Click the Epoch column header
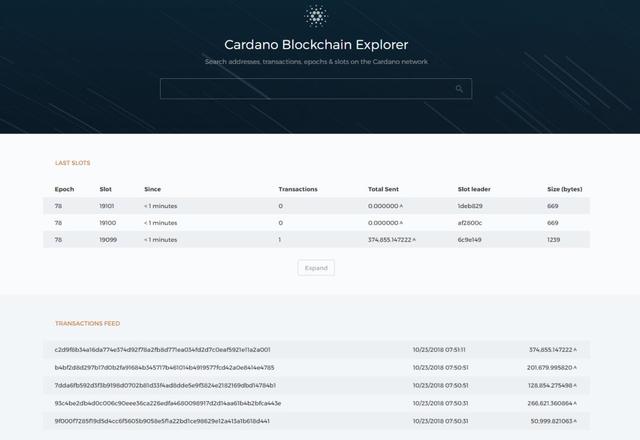This screenshot has width=640, height=440. coord(64,189)
